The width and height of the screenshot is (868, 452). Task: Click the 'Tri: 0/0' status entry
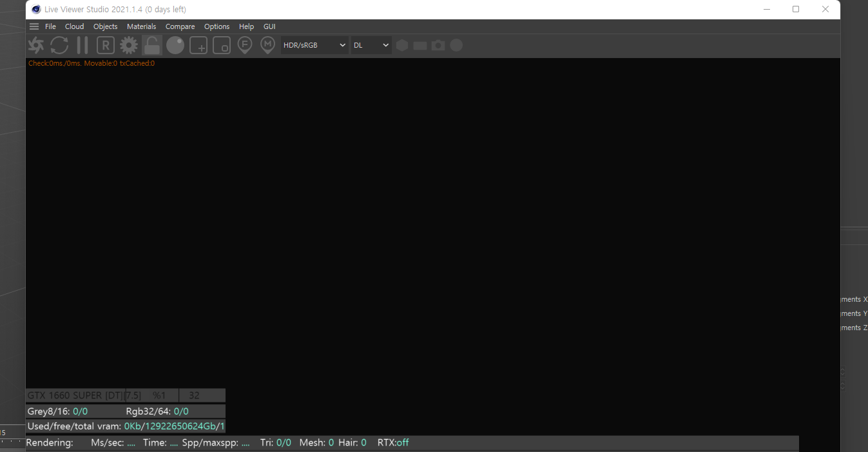pos(276,443)
